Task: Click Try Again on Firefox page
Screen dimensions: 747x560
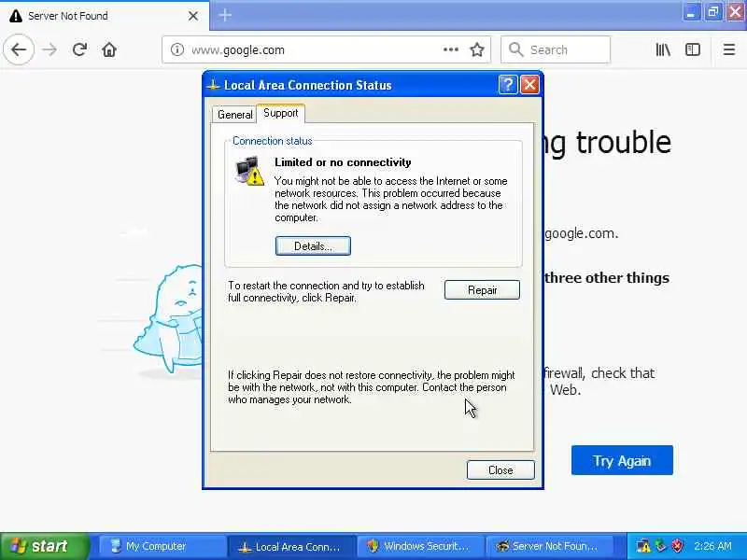Action: [x=622, y=460]
